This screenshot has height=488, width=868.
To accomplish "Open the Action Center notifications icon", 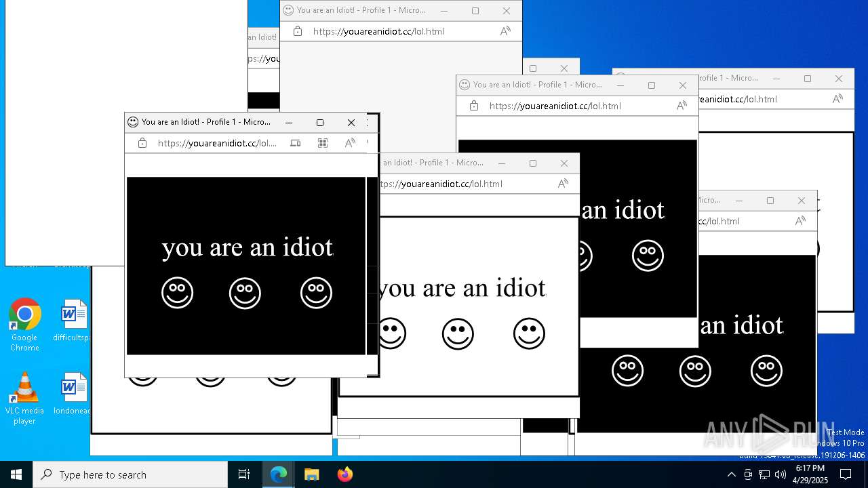I will point(846,474).
